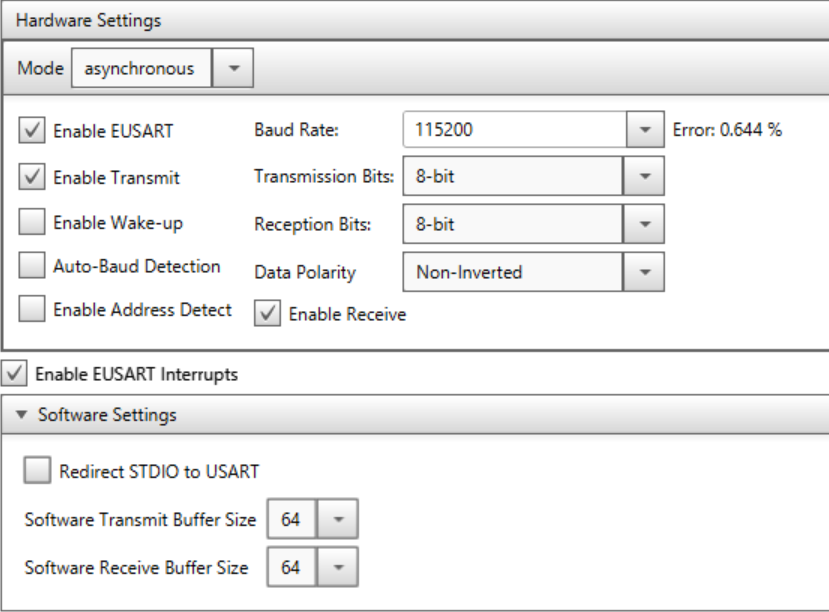The height and width of the screenshot is (612, 829).
Task: Check Redirect STDIO to USART
Action: 37,470
